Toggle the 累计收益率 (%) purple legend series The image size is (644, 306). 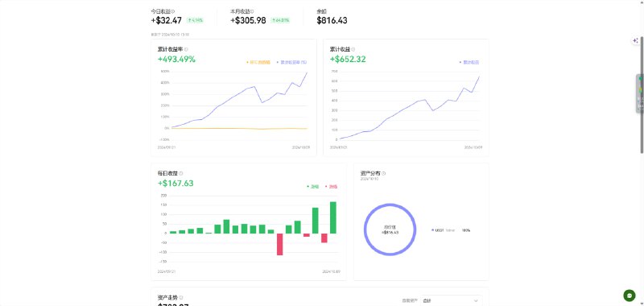click(x=292, y=63)
